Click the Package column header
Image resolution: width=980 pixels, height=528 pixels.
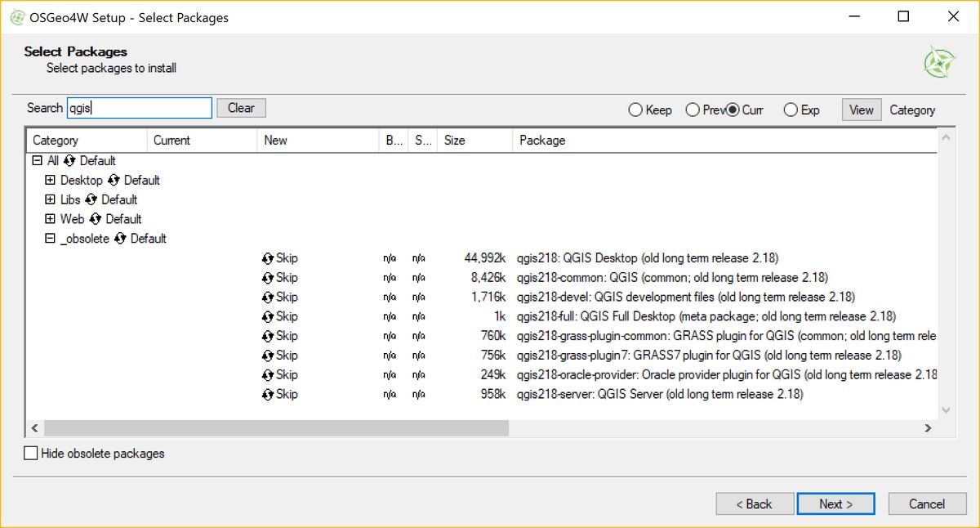point(724,141)
